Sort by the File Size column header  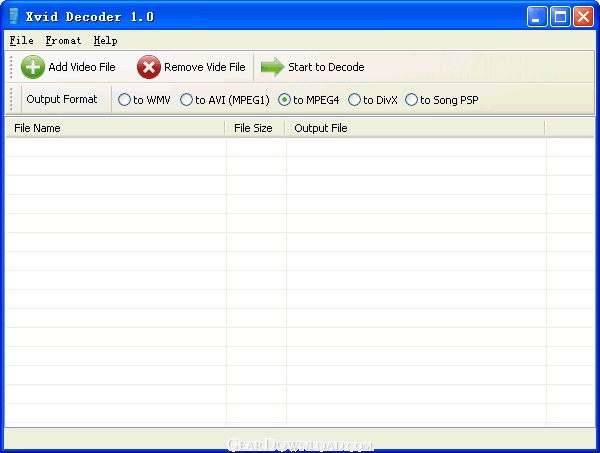point(255,128)
